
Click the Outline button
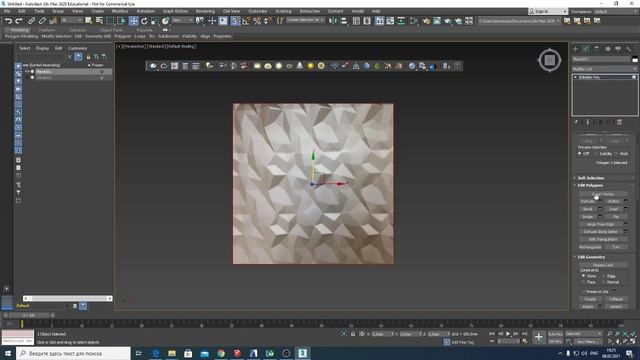613,201
